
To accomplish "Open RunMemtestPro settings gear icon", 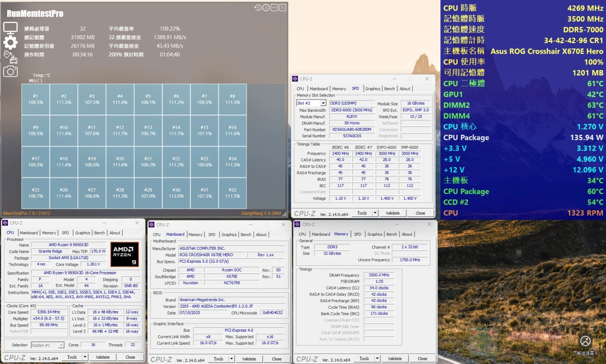I will point(10,42).
